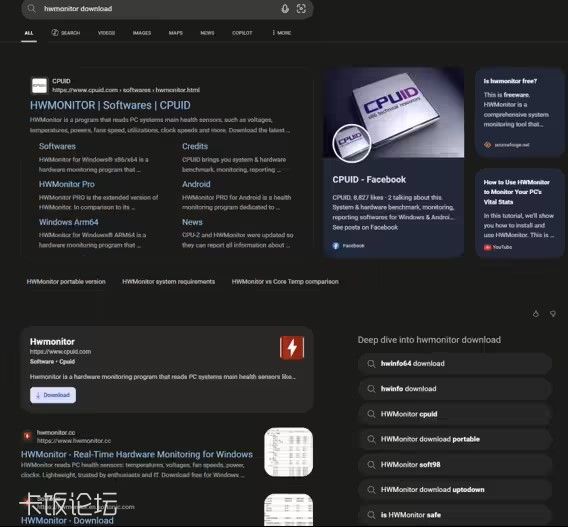Open How to Use HWMonitor tutorial card
Viewport: 568px width, 527px height.
click(x=519, y=213)
